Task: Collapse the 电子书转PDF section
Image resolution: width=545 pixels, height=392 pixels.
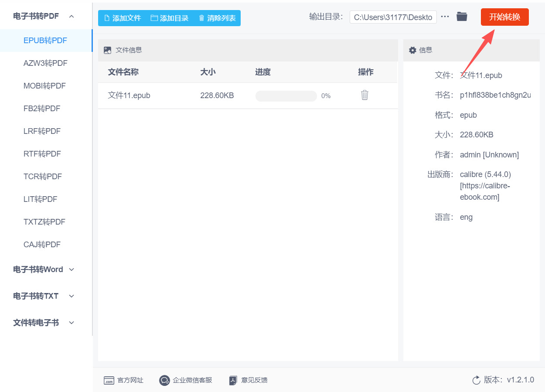Action: 71,15
